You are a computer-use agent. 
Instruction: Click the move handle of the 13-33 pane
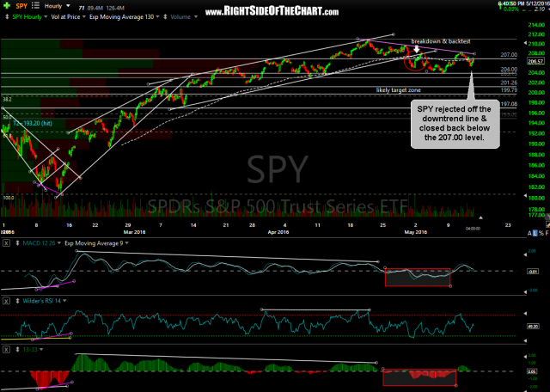pyautogui.click(x=16, y=350)
